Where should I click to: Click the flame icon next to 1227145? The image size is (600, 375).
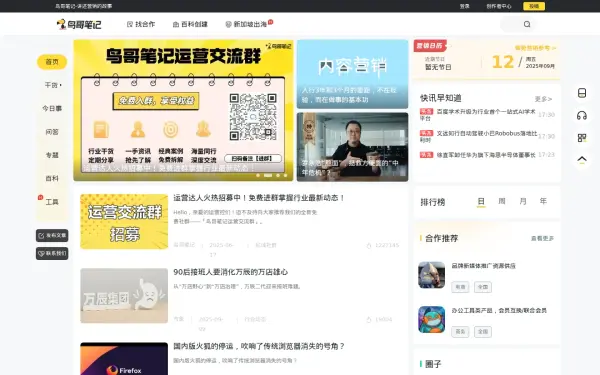pos(369,245)
